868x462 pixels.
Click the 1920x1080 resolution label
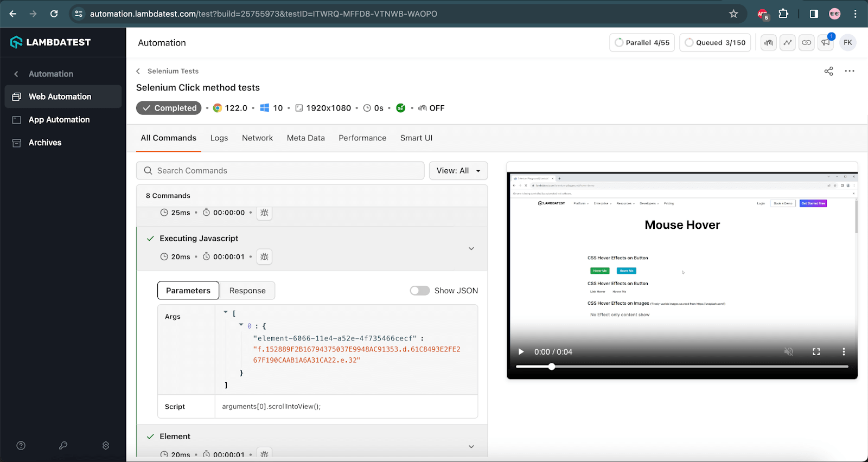pyautogui.click(x=329, y=108)
